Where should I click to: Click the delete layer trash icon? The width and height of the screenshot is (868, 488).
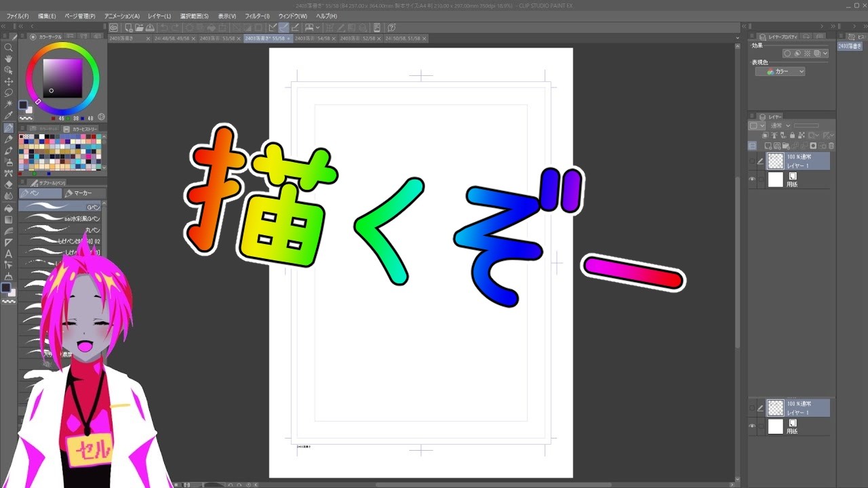pyautogui.click(x=831, y=146)
